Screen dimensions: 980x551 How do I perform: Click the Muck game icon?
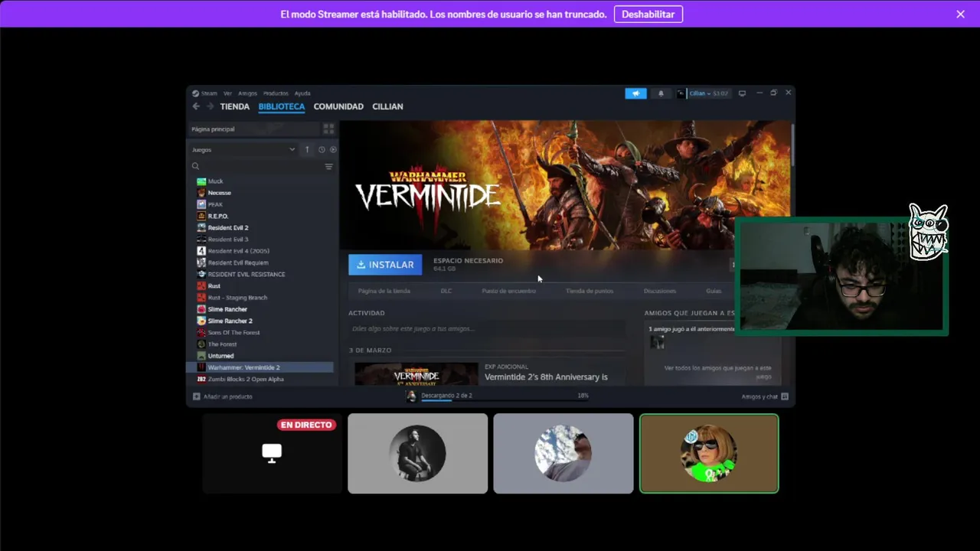click(x=201, y=181)
